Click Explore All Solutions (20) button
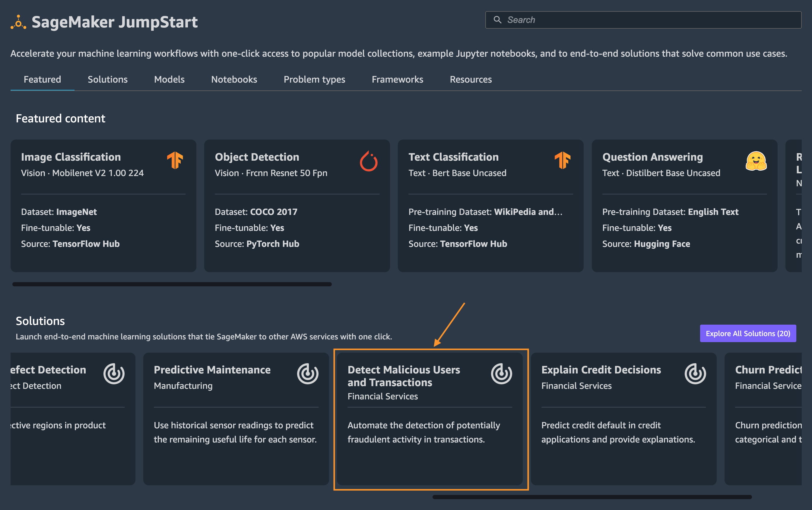The image size is (812, 510). pyautogui.click(x=748, y=333)
